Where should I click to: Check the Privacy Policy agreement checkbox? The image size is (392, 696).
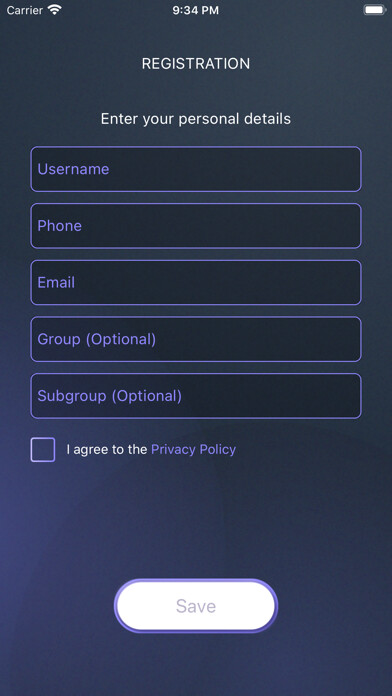pos(43,450)
